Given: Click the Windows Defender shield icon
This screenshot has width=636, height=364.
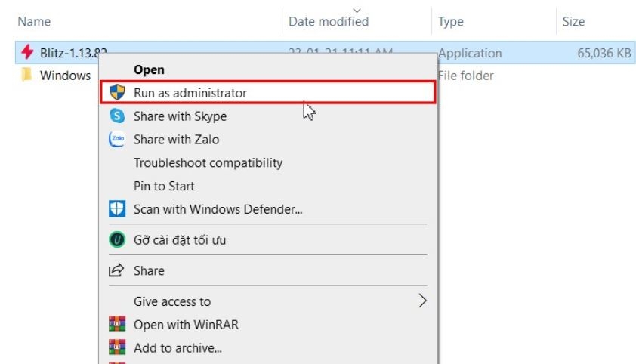Looking at the screenshot, I should 117,209.
